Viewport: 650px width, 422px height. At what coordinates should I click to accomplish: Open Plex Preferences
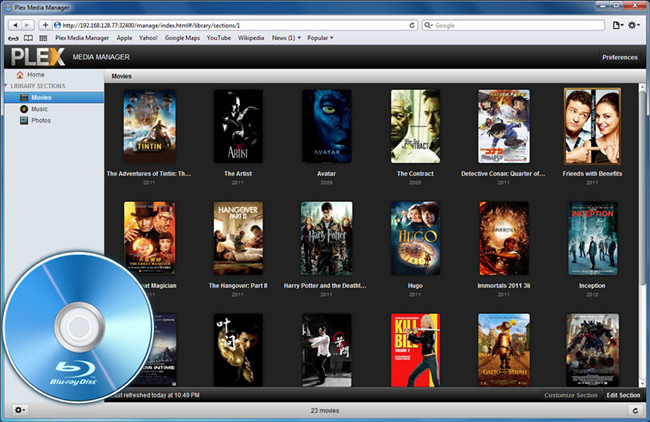coord(620,57)
